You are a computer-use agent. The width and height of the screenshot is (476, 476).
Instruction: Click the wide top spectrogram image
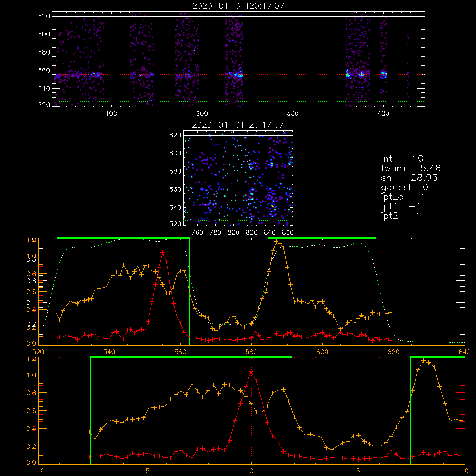pos(238,59)
